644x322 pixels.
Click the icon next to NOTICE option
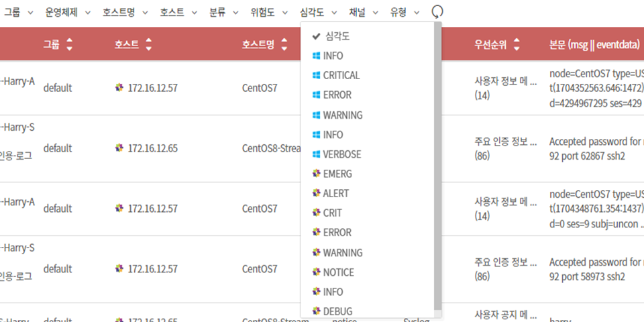[317, 272]
